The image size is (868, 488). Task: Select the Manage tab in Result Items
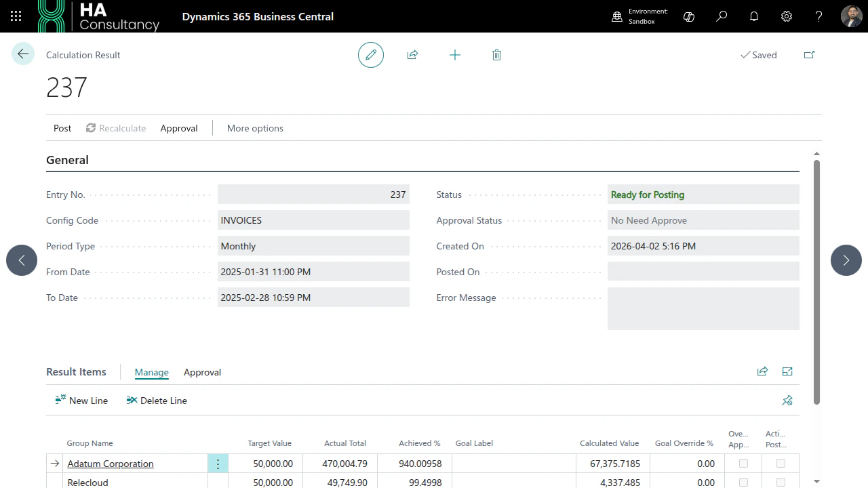point(152,372)
